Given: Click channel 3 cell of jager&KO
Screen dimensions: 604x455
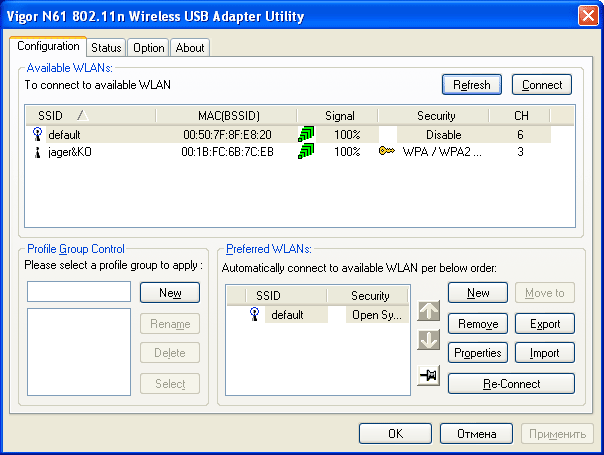Looking at the screenshot, I should point(520,152).
